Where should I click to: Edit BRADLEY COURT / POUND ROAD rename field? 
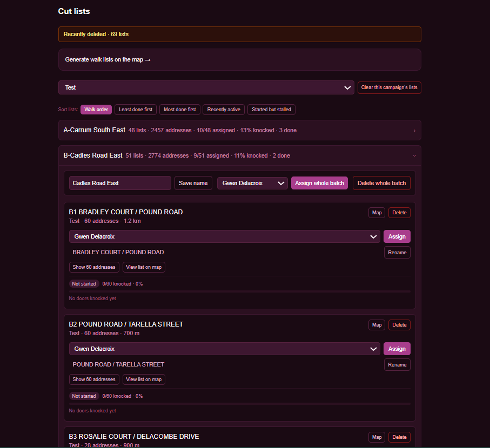pyautogui.click(x=225, y=252)
